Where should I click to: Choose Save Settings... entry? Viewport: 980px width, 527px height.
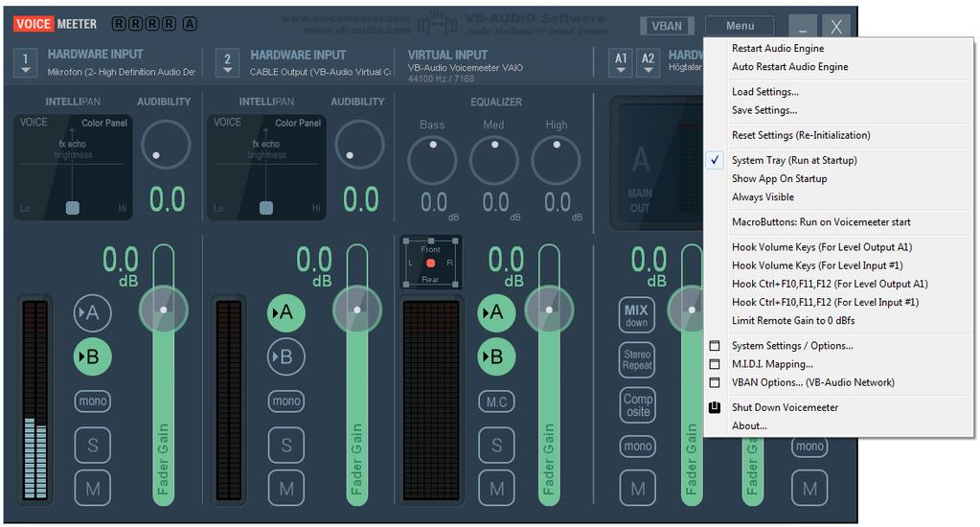[x=764, y=110]
